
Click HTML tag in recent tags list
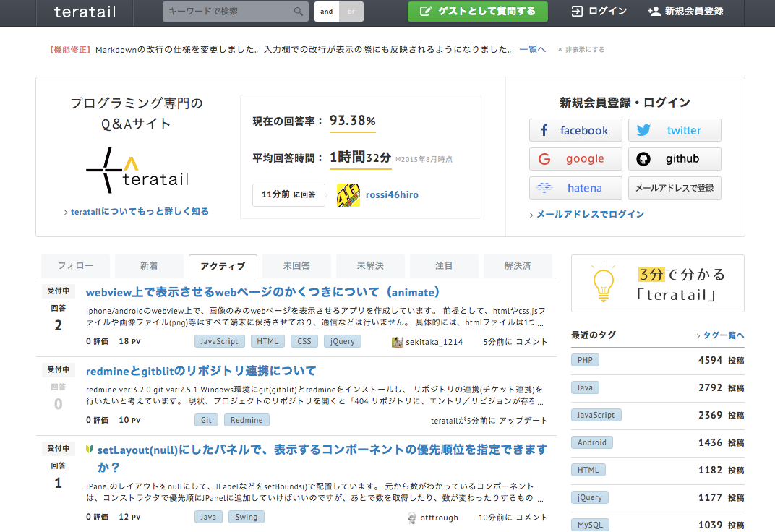point(588,471)
